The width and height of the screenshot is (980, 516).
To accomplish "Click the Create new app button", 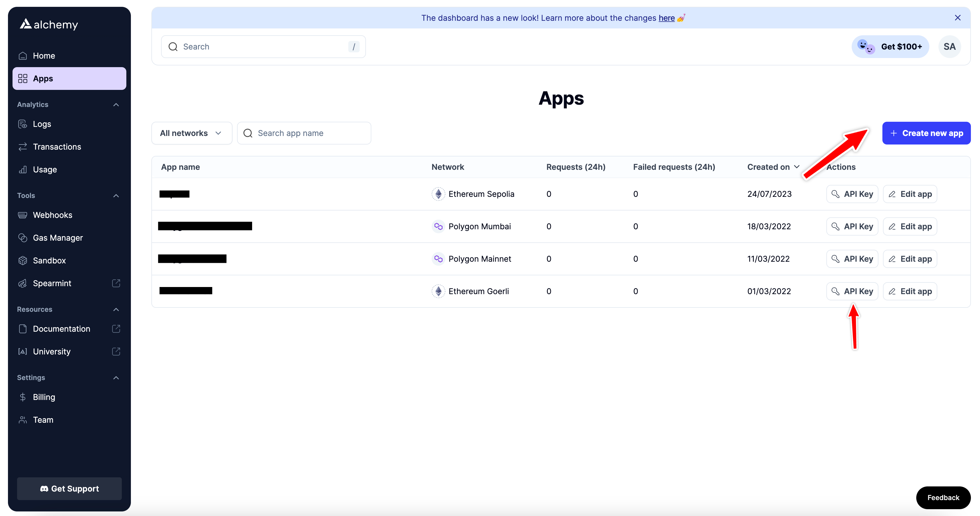I will pos(926,133).
